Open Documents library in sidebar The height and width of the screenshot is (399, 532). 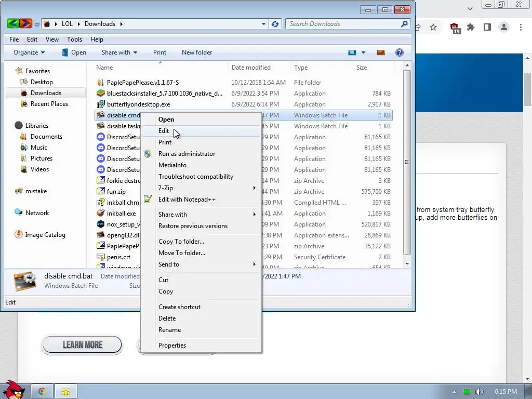point(46,137)
